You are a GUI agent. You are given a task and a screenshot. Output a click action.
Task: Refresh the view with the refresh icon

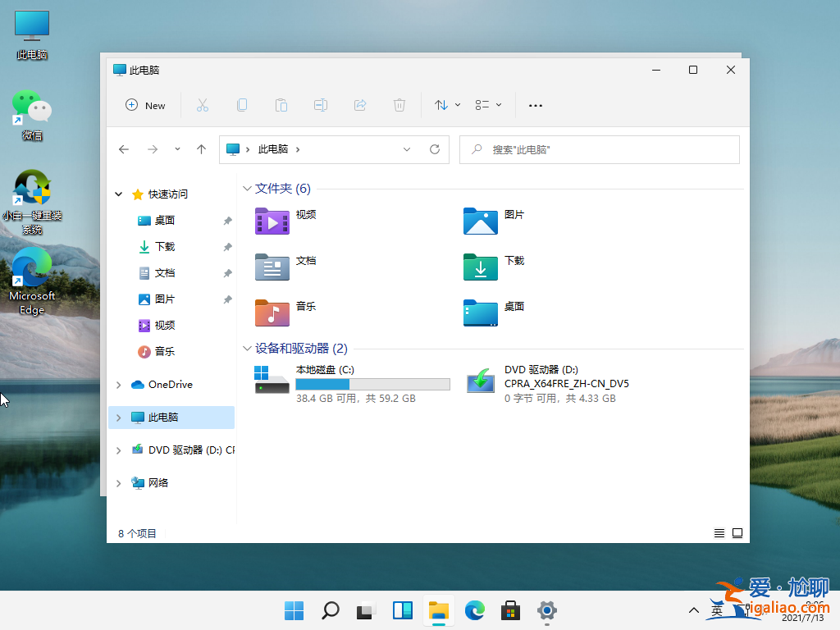[435, 149]
